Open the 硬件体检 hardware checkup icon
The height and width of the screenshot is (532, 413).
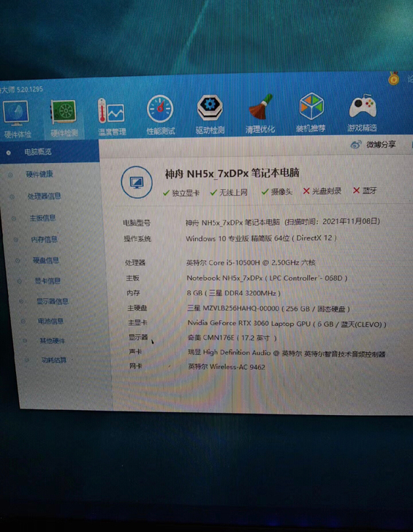tap(16, 118)
